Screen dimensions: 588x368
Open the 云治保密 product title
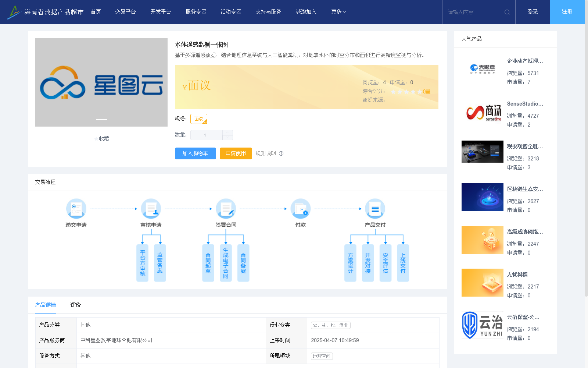[523, 317]
